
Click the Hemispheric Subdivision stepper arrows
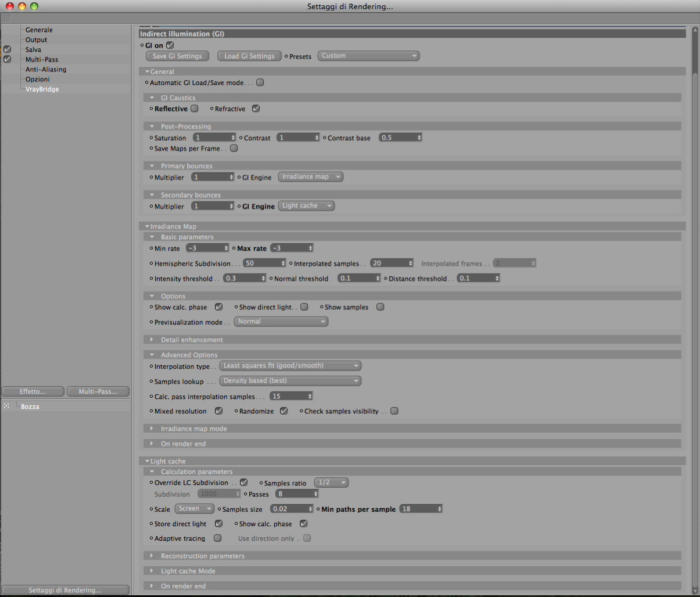283,263
